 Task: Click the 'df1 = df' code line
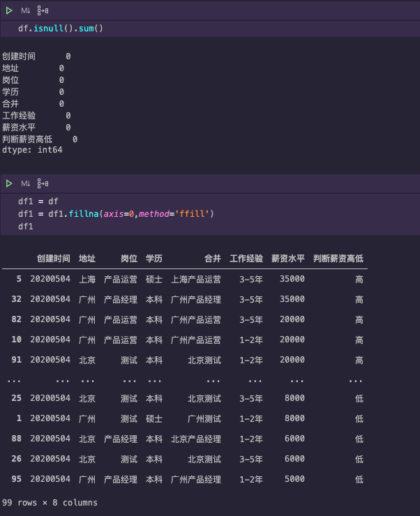click(38, 202)
